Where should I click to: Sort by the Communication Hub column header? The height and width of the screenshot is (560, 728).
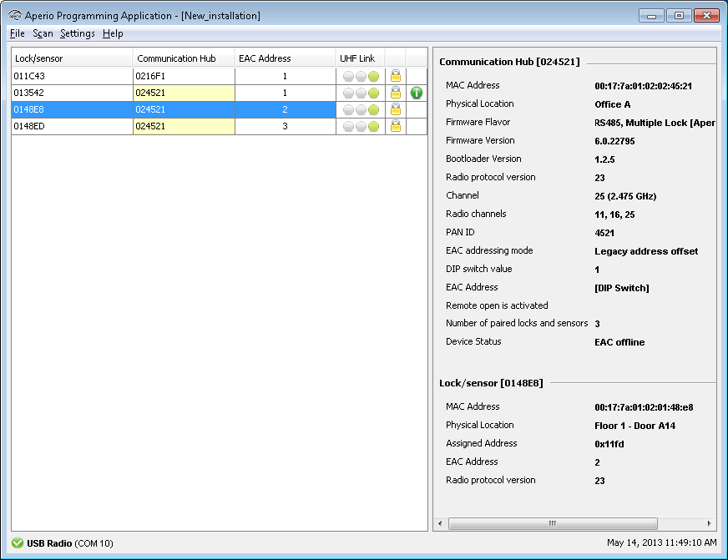(184, 58)
